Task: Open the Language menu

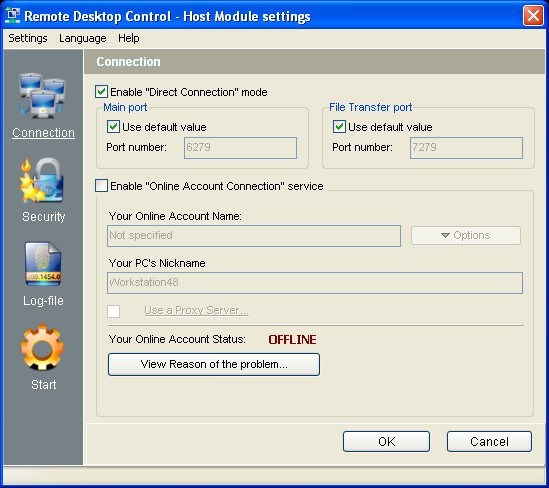Action: (x=83, y=38)
